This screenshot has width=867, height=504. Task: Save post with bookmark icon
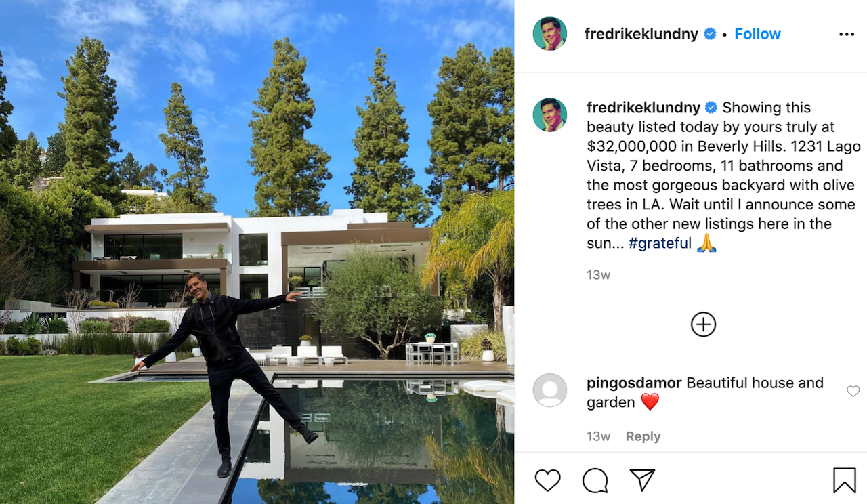[x=844, y=480]
